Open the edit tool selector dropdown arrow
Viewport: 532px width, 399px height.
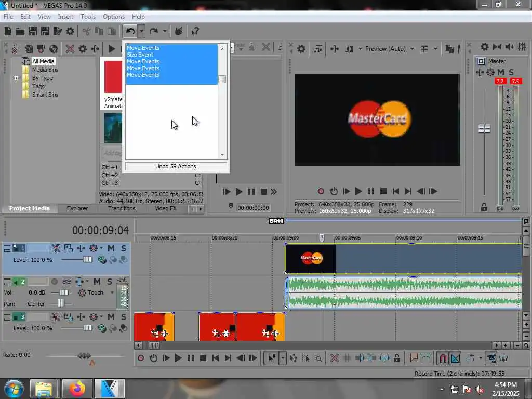pos(283,358)
